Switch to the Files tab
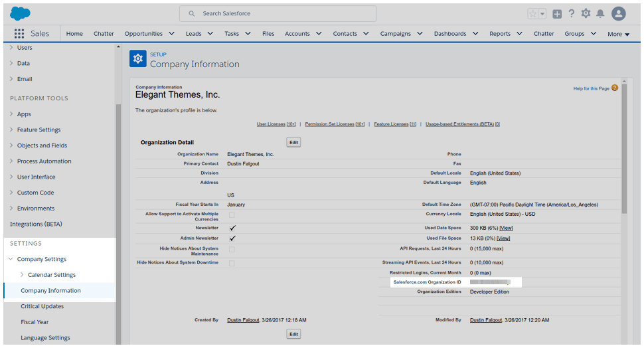 pos(268,34)
